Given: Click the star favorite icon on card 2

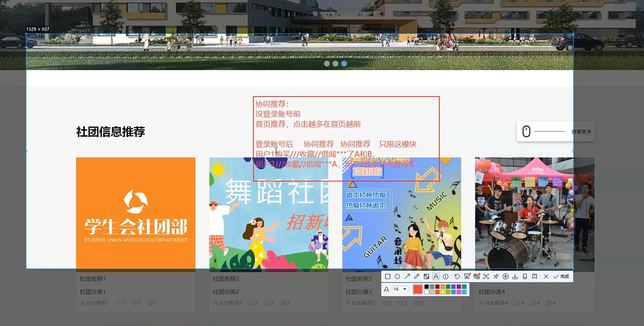Looking at the screenshot, I should click(x=267, y=303).
